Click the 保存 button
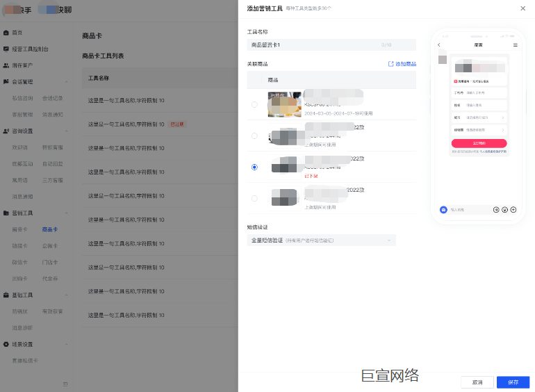 (513, 382)
